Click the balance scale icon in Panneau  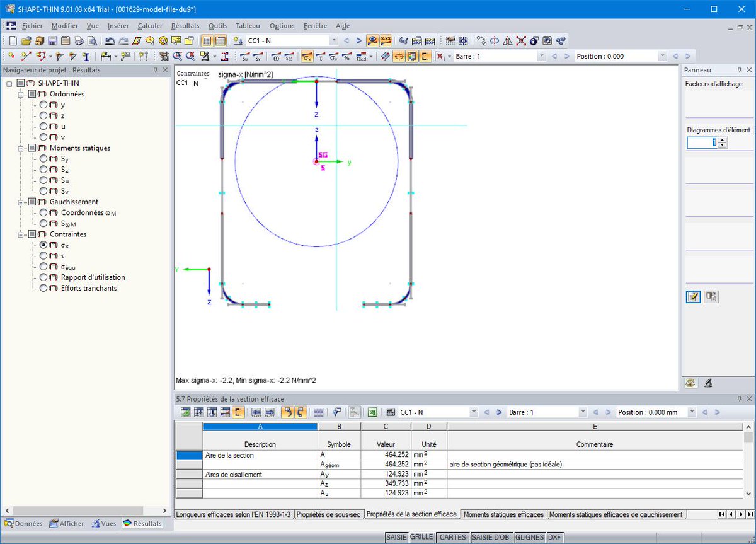692,383
